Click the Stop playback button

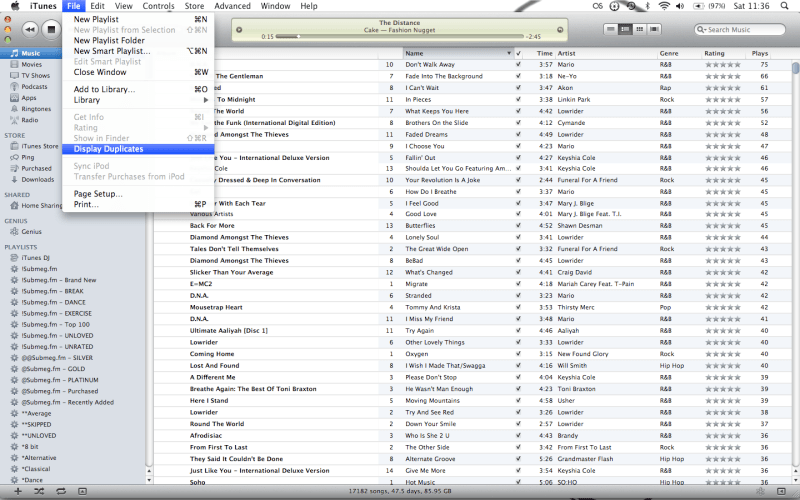click(x=51, y=30)
